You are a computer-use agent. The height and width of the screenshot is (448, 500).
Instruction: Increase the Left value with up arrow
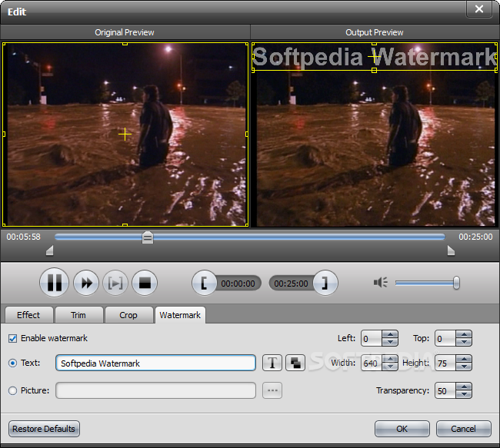coord(390,334)
